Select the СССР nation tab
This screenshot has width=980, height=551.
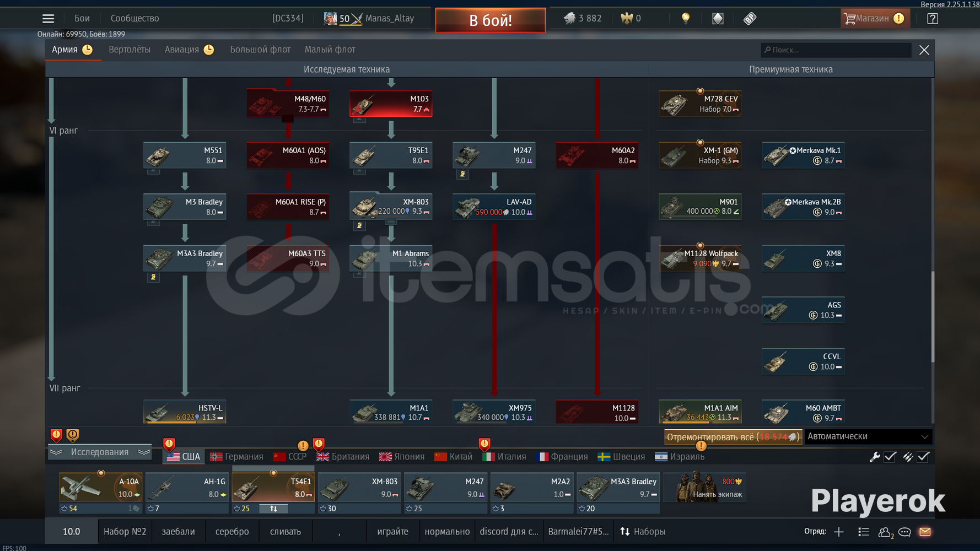tap(290, 457)
